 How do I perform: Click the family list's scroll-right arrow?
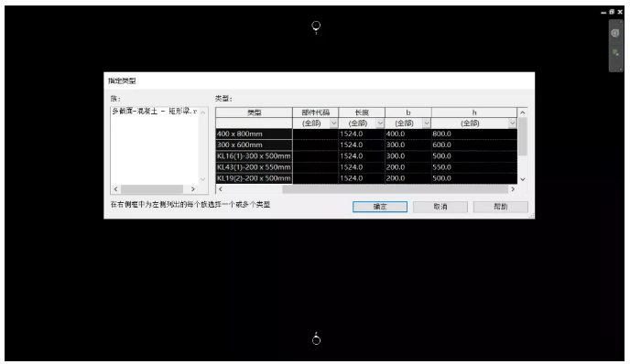193,189
